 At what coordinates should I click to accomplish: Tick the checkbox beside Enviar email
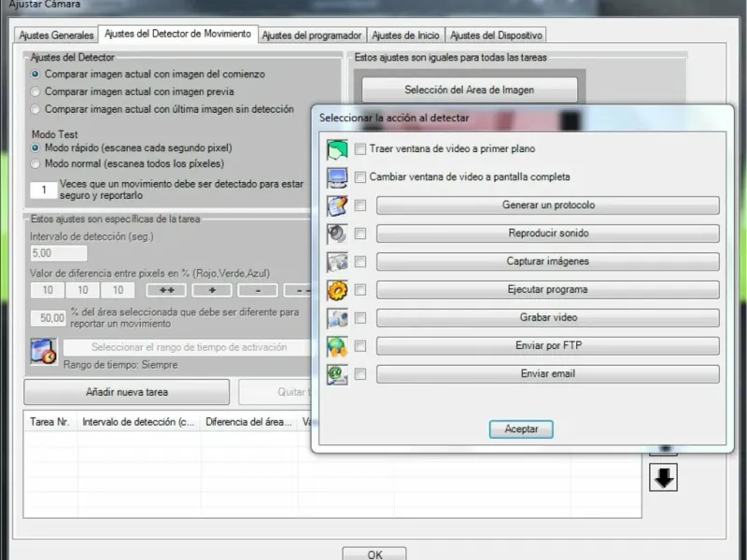(360, 374)
